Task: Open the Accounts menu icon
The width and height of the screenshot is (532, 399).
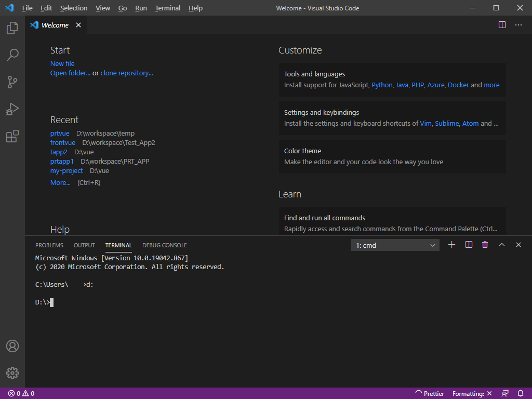Action: [12, 345]
